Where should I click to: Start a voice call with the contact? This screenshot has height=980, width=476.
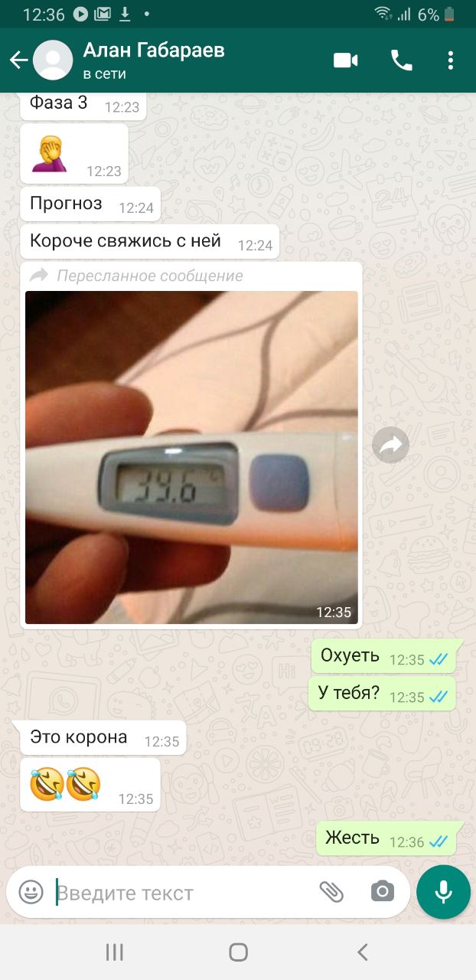(x=402, y=60)
